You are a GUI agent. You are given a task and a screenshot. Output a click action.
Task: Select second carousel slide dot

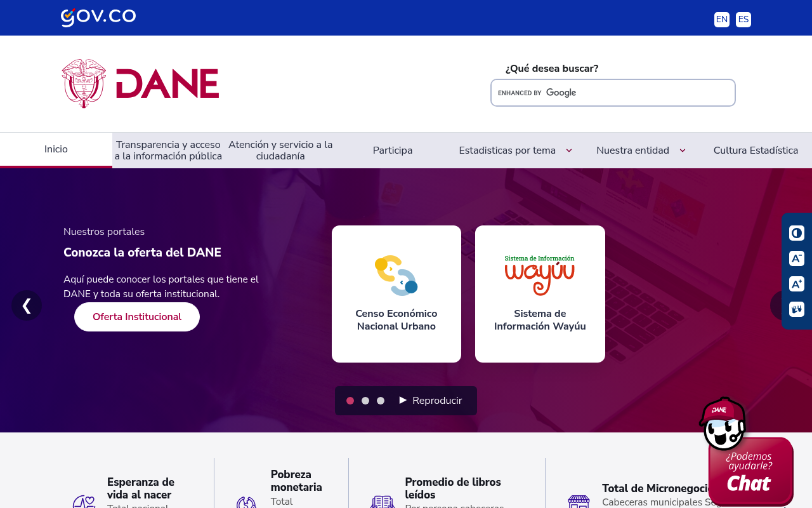click(x=365, y=401)
